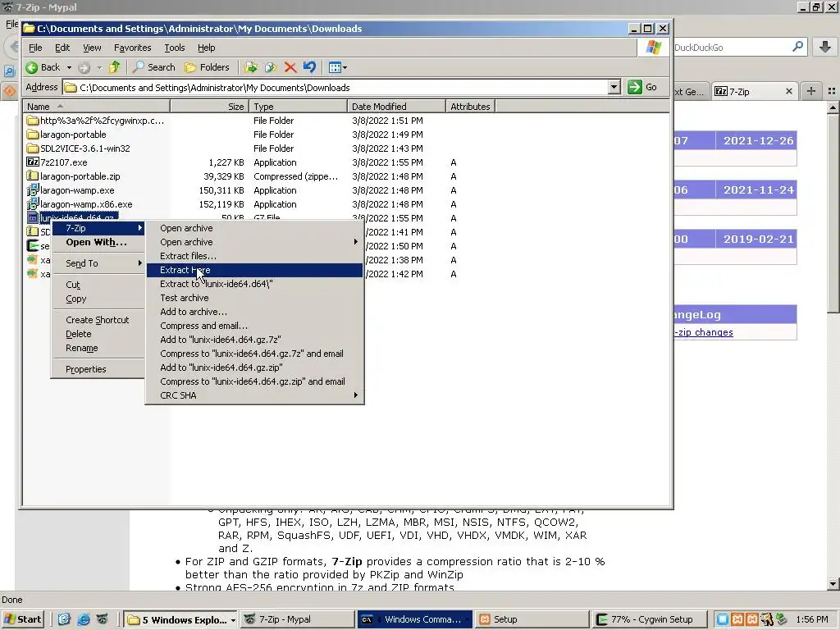Open a new tab with the plus button

[x=811, y=92]
